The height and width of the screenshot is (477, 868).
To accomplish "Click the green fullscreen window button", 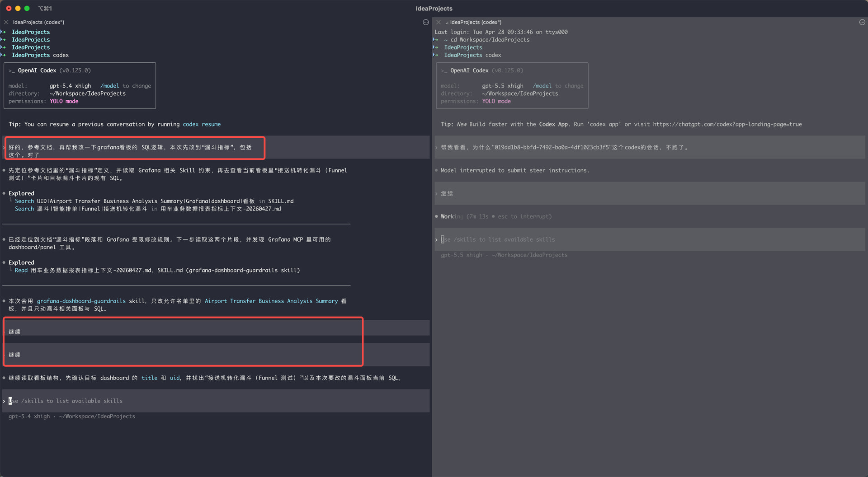I will point(27,8).
